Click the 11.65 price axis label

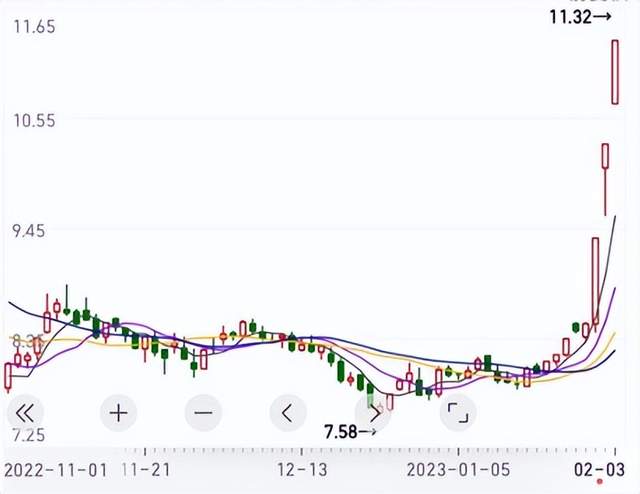pyautogui.click(x=34, y=27)
